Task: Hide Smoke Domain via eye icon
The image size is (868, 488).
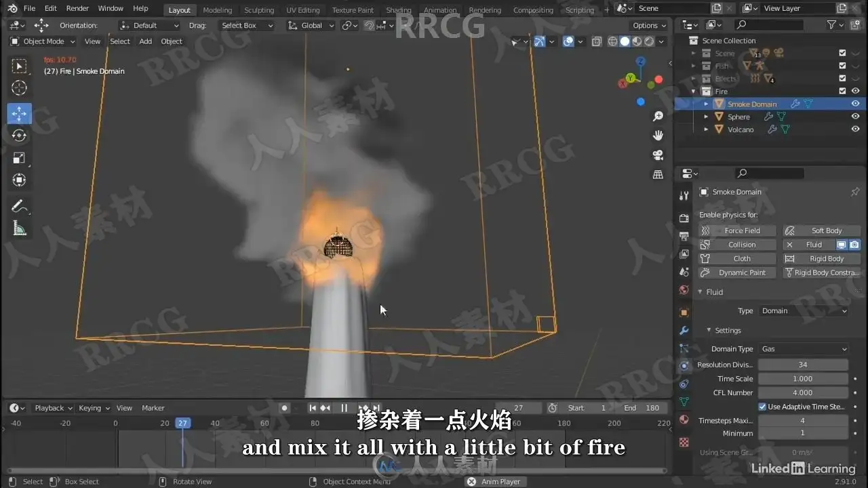Action: (855, 104)
